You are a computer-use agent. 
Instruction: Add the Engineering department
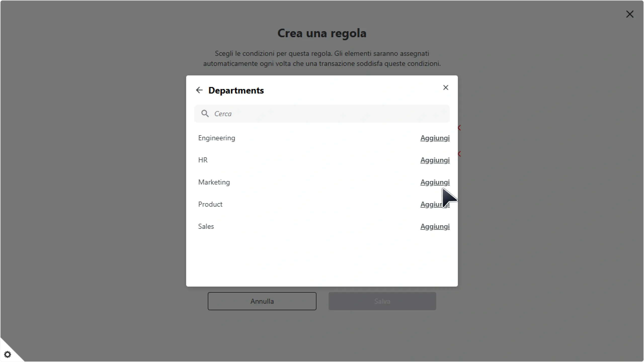435,138
